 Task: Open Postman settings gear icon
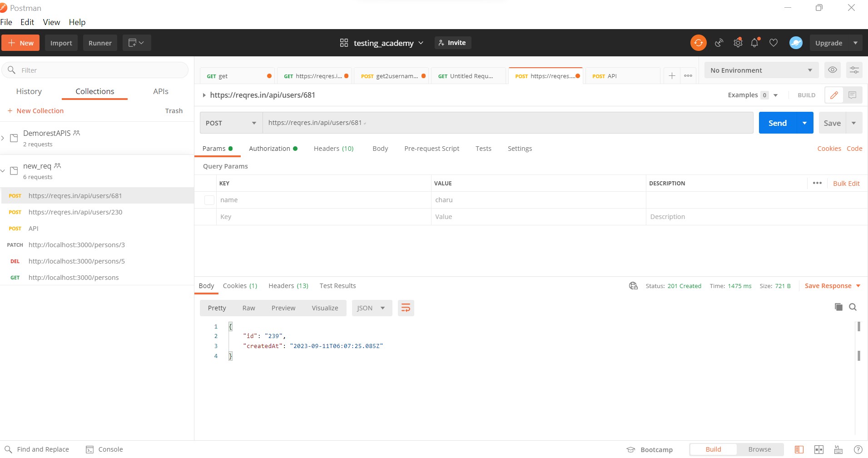tap(738, 43)
